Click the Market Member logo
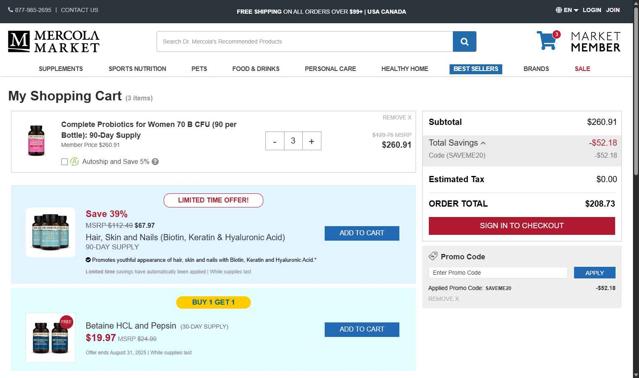This screenshot has height=378, width=639. click(x=595, y=42)
